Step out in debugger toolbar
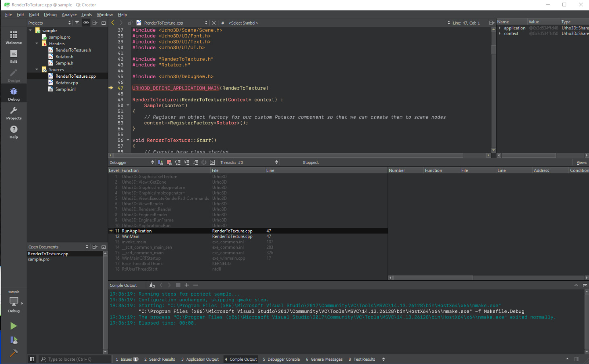 pos(195,162)
